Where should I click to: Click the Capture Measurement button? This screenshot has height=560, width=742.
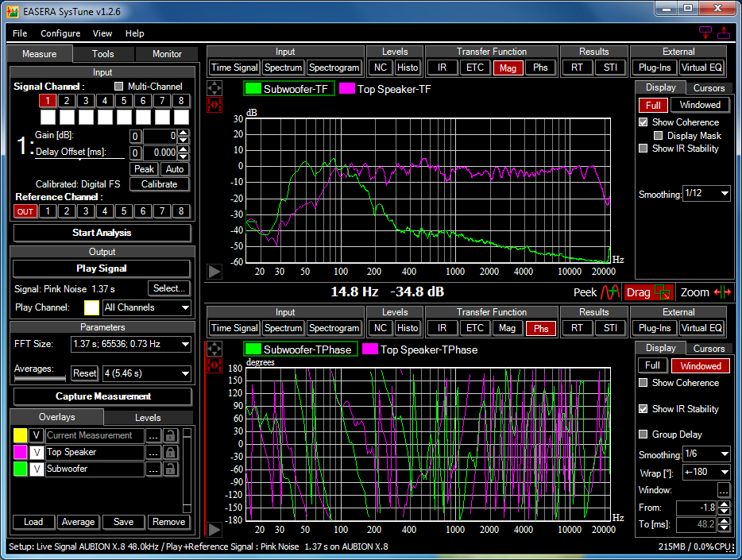pyautogui.click(x=102, y=396)
